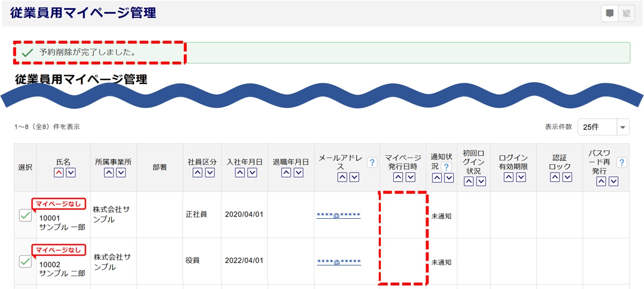Sort 社員区分 column descending
Screen dimensions: 644x289
(x=210, y=173)
